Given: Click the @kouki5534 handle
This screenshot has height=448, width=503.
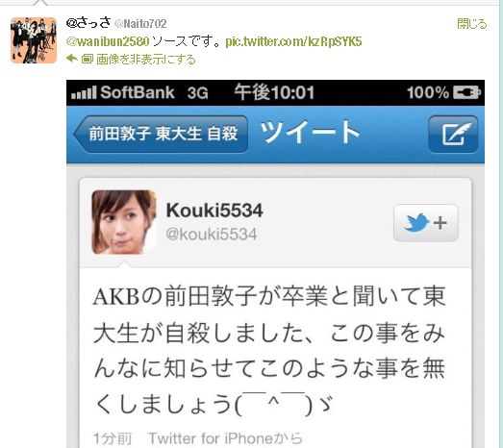Looking at the screenshot, I should click(212, 235).
